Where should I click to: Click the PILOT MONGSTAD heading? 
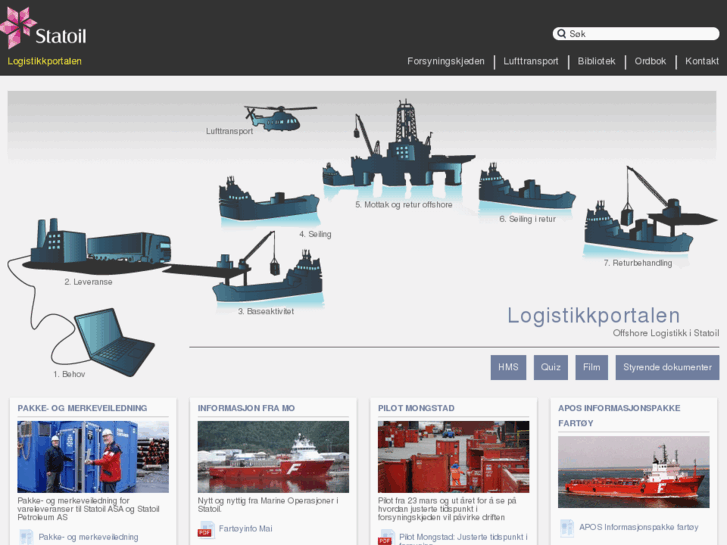416,408
